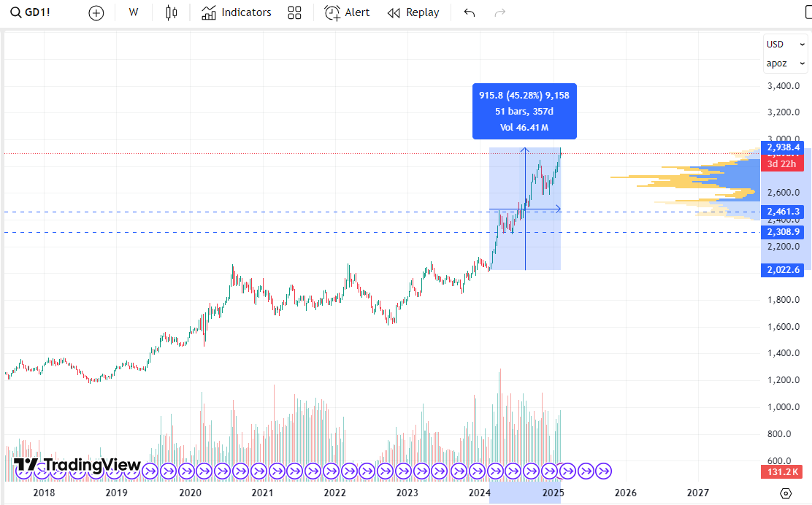Open the Indicators panel

[x=236, y=12]
